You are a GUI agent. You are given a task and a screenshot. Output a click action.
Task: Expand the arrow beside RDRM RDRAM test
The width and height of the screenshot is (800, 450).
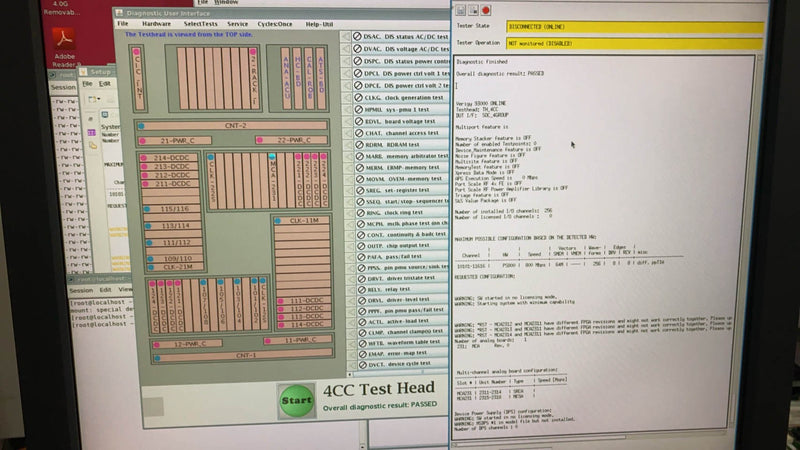tap(348, 145)
